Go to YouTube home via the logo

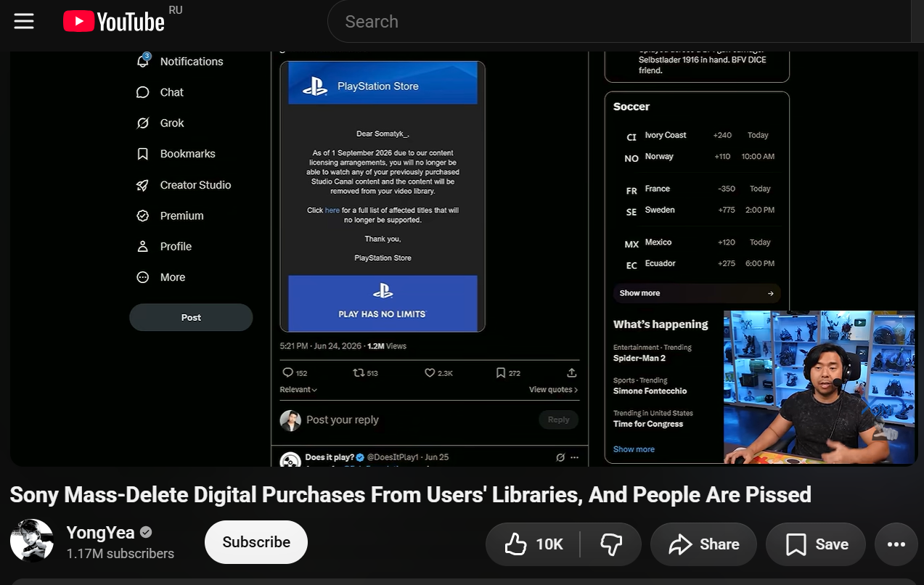pyautogui.click(x=114, y=22)
